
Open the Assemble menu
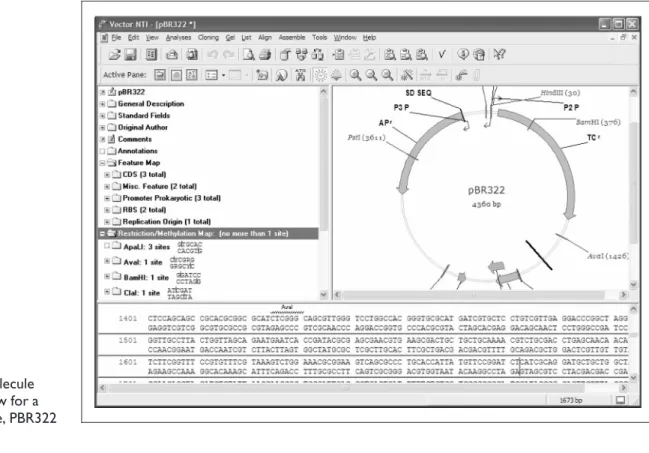292,38
